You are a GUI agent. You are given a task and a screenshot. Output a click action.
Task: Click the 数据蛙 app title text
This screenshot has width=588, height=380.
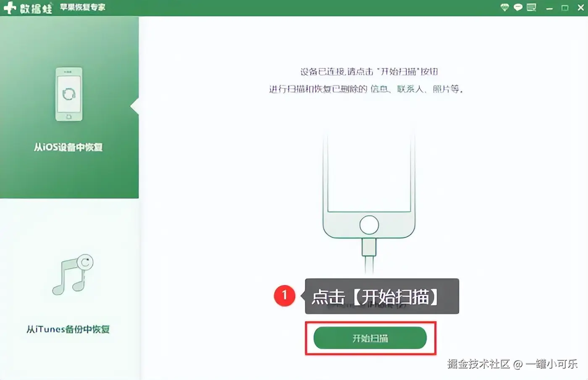36,8
